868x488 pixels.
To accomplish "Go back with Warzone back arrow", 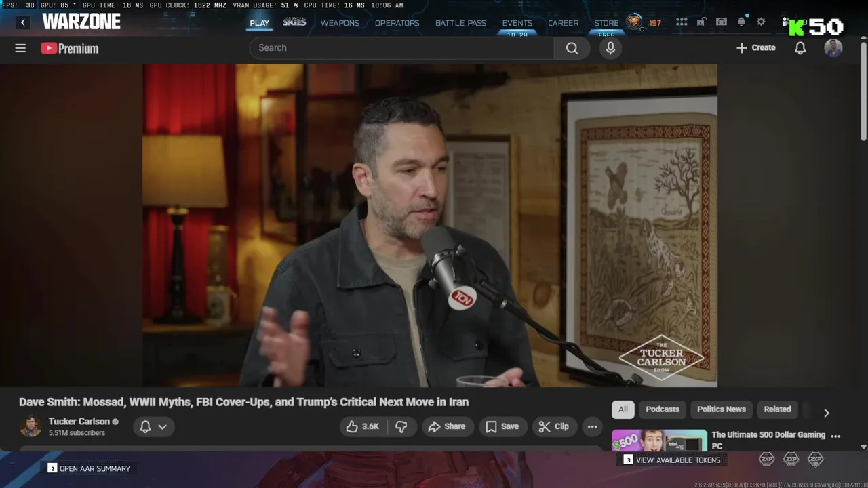I will point(23,22).
